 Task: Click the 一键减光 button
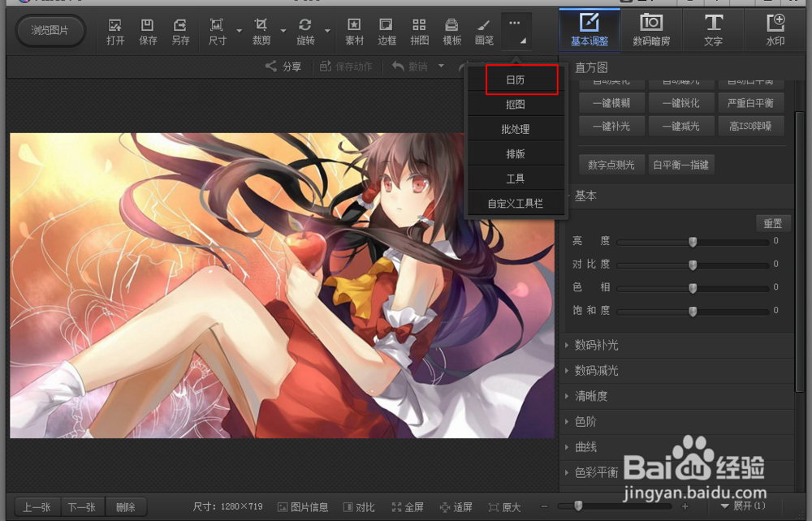[681, 126]
